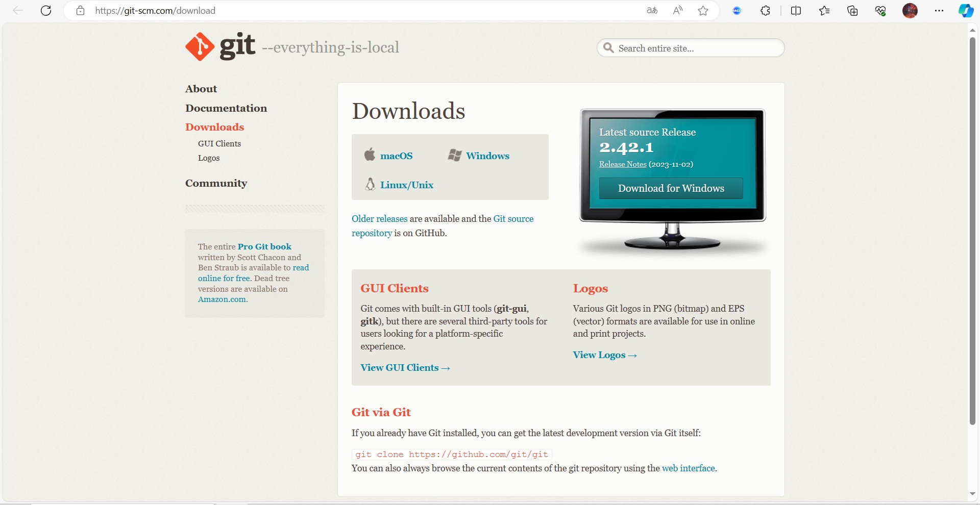Click the Windows flag icon

tap(455, 155)
